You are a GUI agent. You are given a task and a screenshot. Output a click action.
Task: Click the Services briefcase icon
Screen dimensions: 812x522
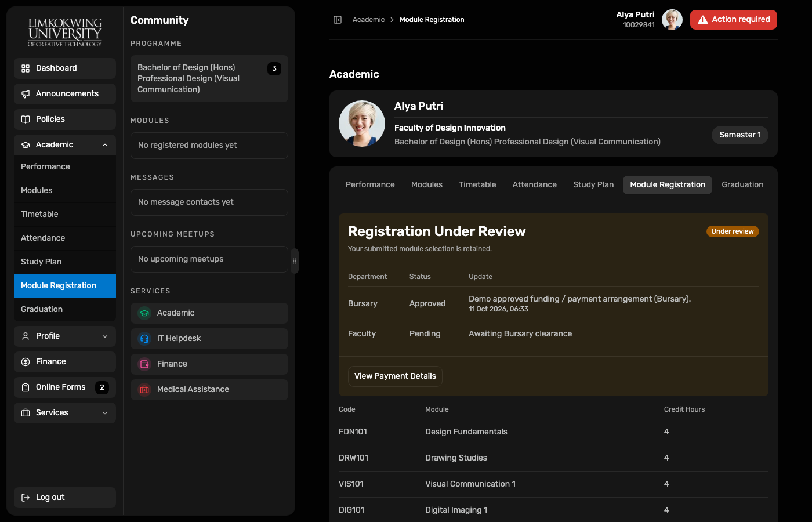pyautogui.click(x=26, y=413)
